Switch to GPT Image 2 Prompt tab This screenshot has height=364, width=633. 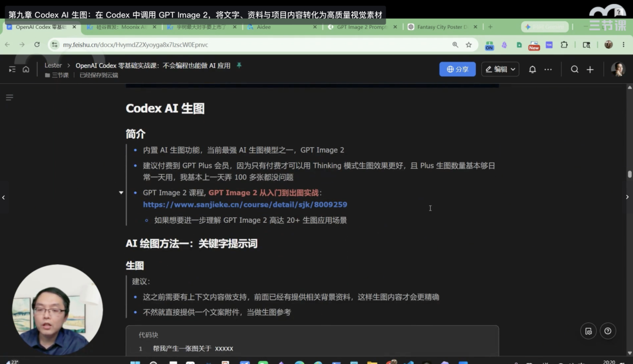361,27
